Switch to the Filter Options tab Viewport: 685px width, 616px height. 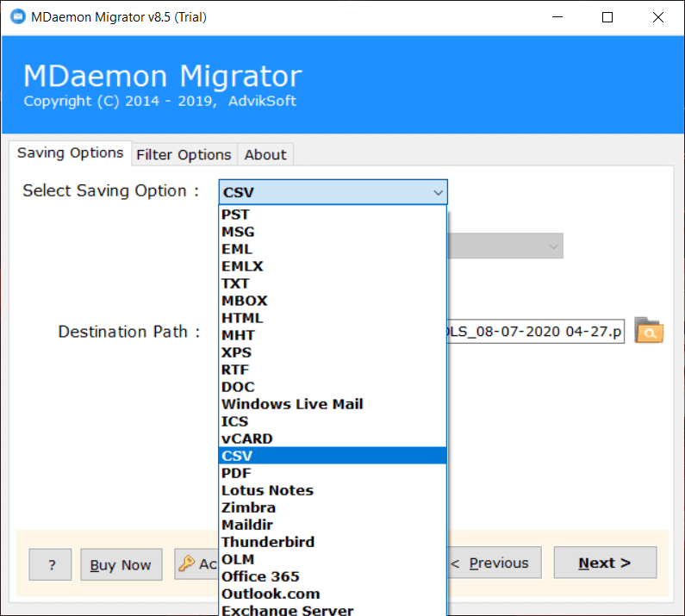184,155
